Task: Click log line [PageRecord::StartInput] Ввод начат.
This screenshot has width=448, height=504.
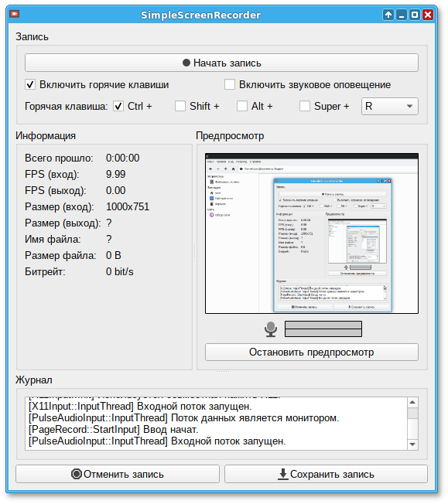Action: (x=114, y=430)
